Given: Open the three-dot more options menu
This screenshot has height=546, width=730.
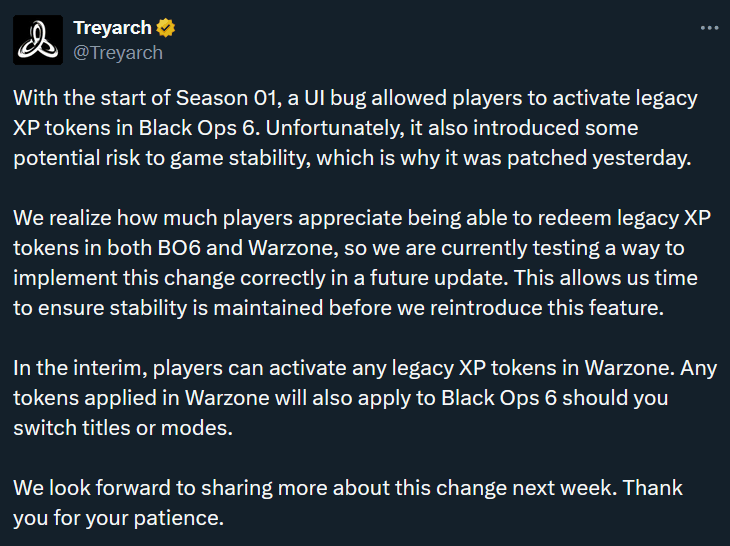Looking at the screenshot, I should (709, 28).
